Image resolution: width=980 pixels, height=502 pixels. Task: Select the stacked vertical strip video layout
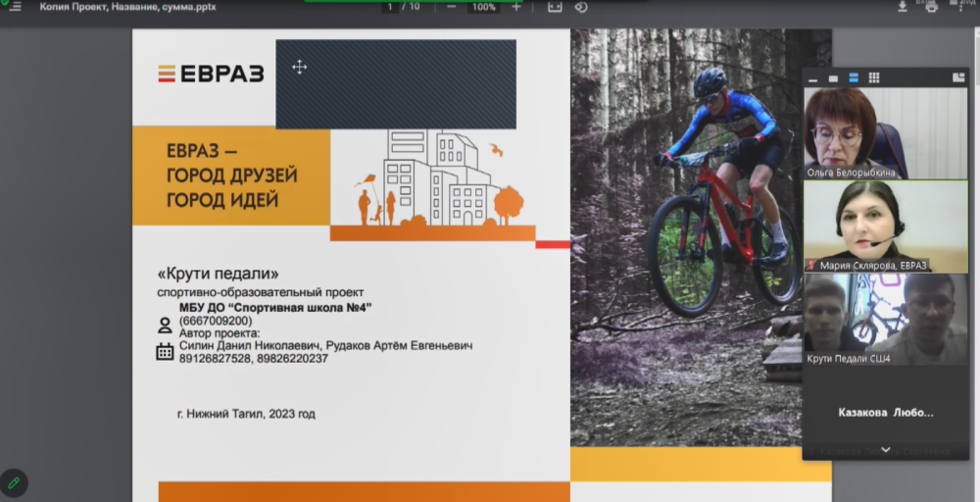(x=854, y=78)
